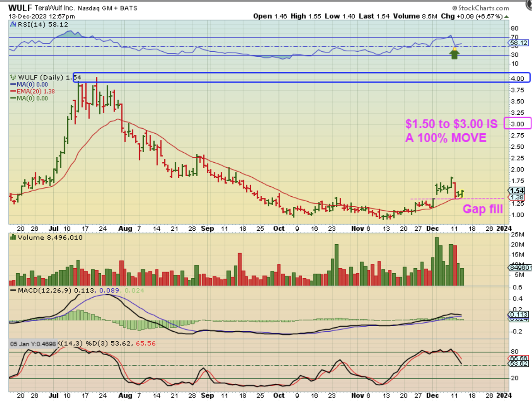Click the Open 1.46 value
This screenshot has width=532, height=401.
pos(270,16)
